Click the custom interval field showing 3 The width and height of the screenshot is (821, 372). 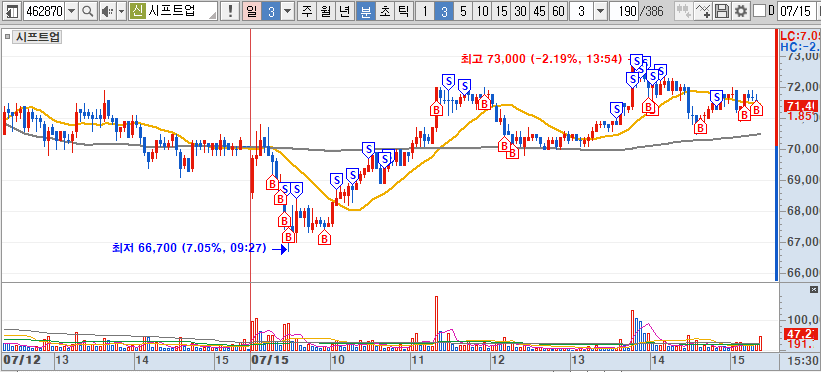tap(581, 10)
